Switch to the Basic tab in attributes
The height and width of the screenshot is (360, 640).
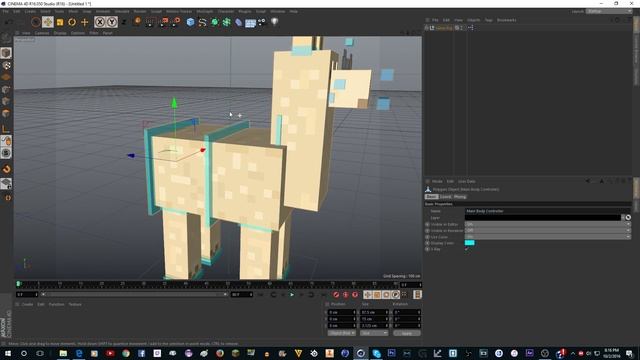pyautogui.click(x=431, y=197)
